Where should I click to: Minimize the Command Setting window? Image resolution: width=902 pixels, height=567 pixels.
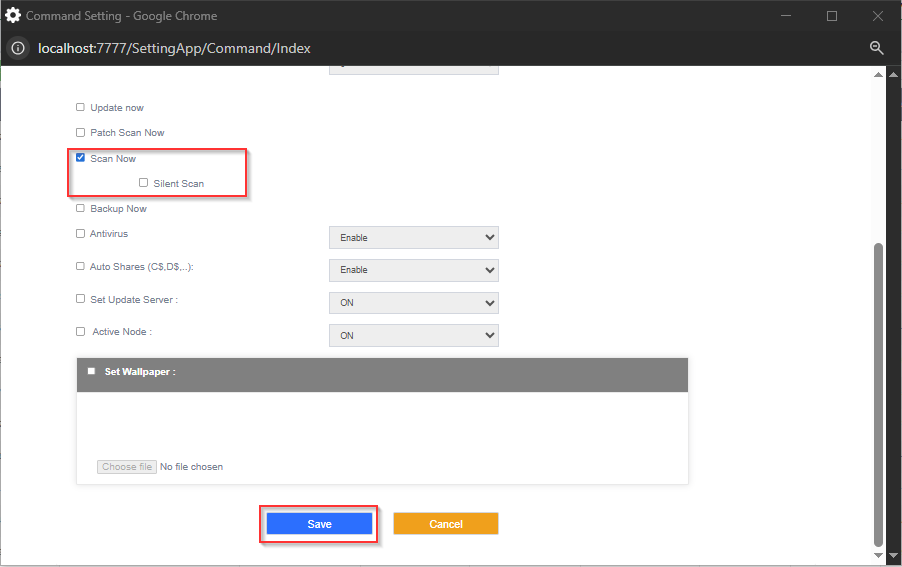point(785,16)
